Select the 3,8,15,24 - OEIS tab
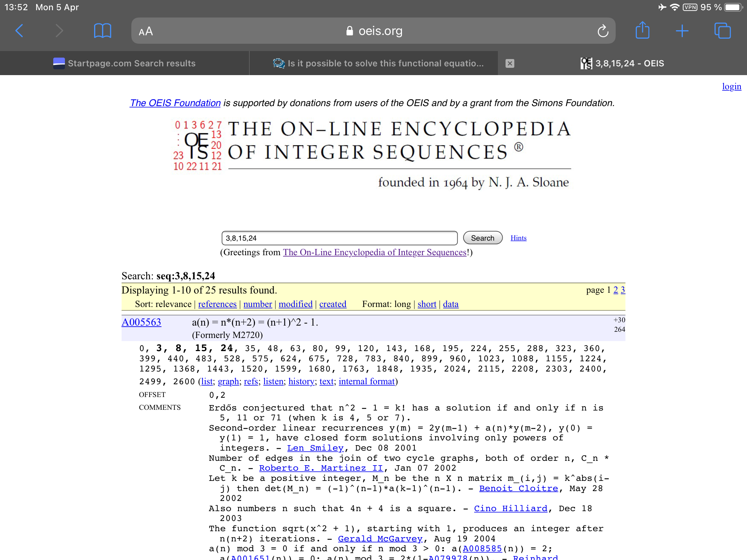Image resolution: width=747 pixels, height=560 pixels. [622, 63]
